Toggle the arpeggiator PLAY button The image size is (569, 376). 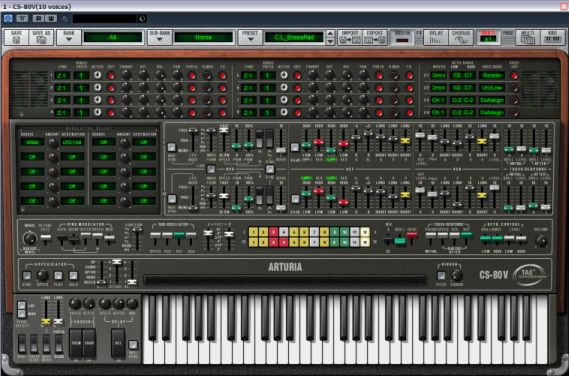58,275
